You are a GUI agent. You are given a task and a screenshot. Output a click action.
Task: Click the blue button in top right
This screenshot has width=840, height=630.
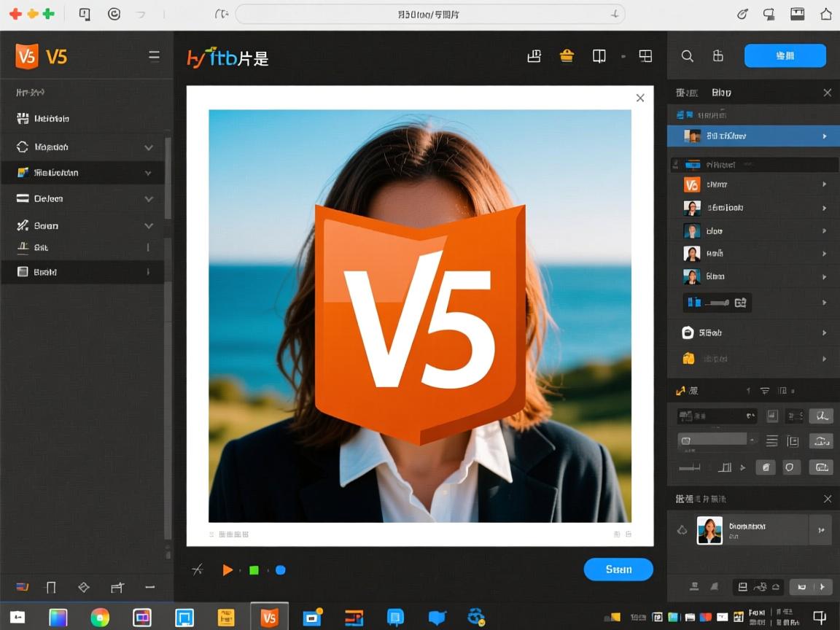click(785, 56)
